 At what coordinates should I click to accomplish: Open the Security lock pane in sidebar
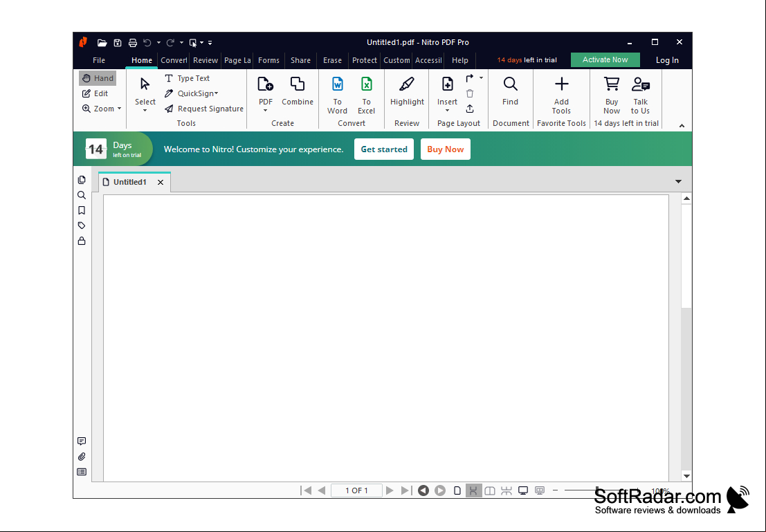[x=82, y=241]
